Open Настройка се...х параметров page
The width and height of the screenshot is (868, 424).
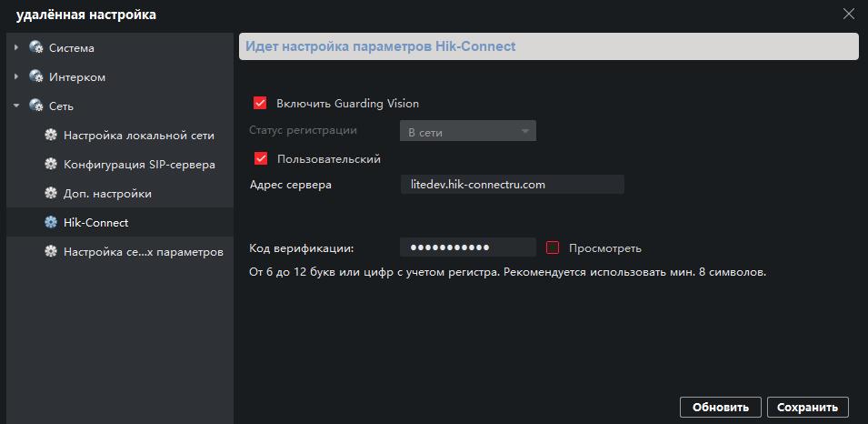[x=144, y=252]
